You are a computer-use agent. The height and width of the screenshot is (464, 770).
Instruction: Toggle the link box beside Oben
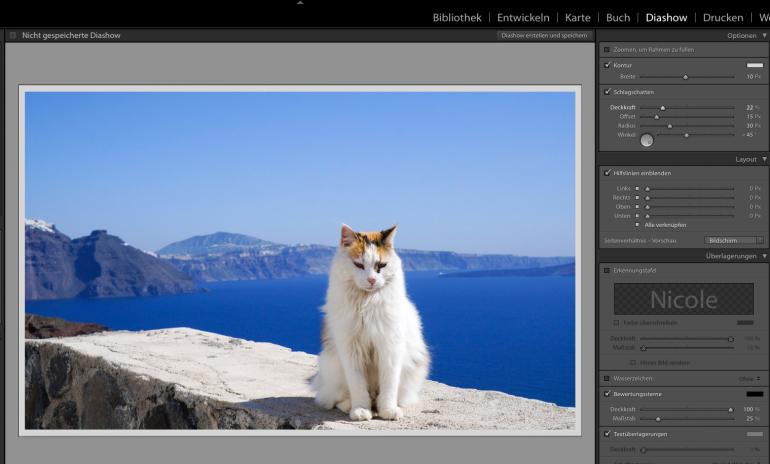637,207
